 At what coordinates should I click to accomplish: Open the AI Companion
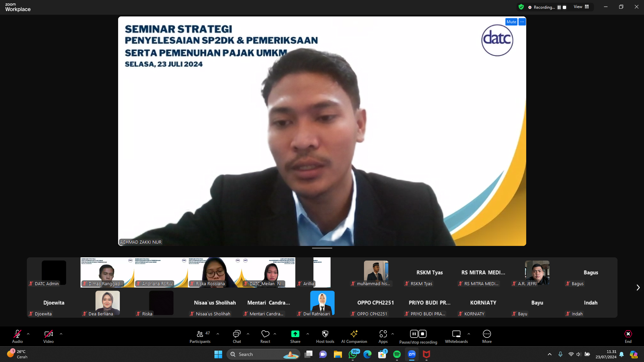354,337
